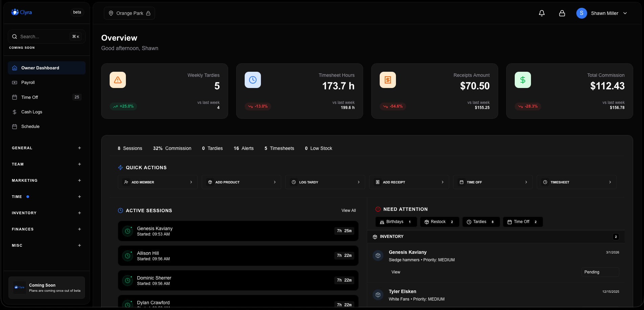Viewport: 644px width, 310px height.
Task: Open notifications via the bell icon
Action: (541, 13)
